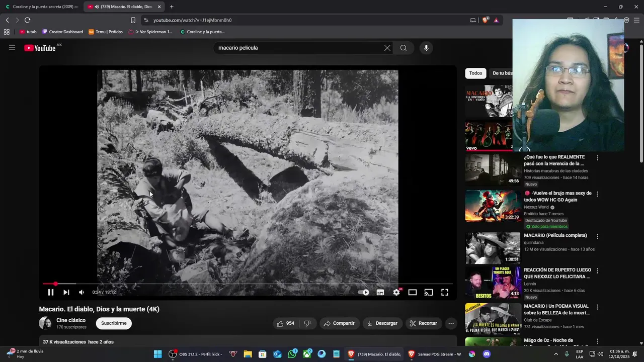
Task: Subscribe with the Suscribirme button
Action: pos(114,323)
